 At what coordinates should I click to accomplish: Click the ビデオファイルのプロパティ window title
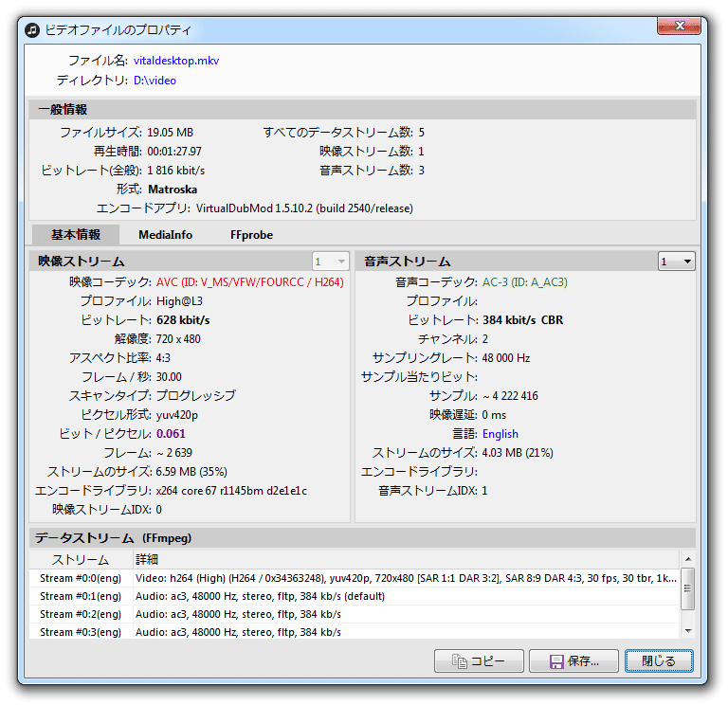pos(118,30)
